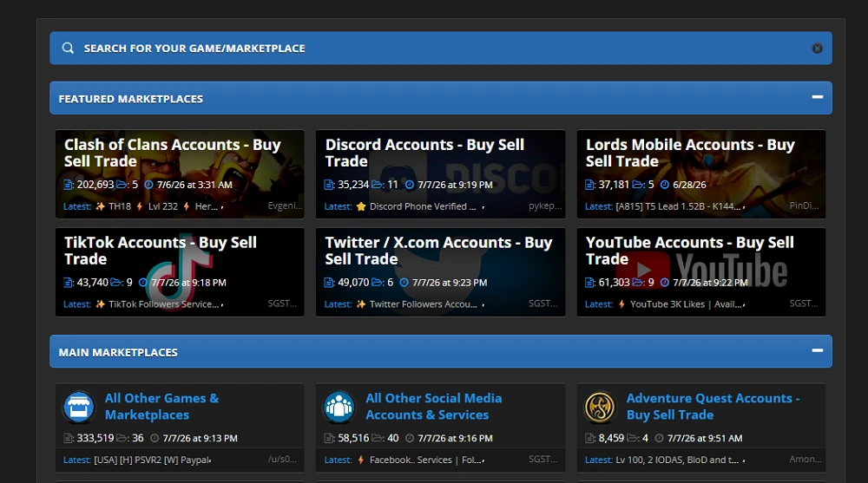Viewport: 868px width, 483px height.
Task: Click the people group icon for Social Media
Action: coord(339,408)
